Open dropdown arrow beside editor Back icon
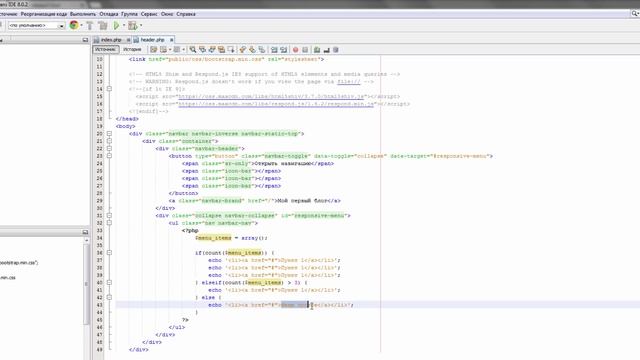The width and height of the screenshot is (640, 360). [x=170, y=50]
